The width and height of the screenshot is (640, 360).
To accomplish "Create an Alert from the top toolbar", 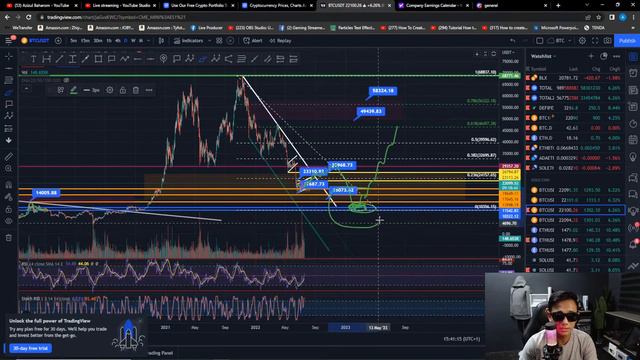I will (x=253, y=41).
